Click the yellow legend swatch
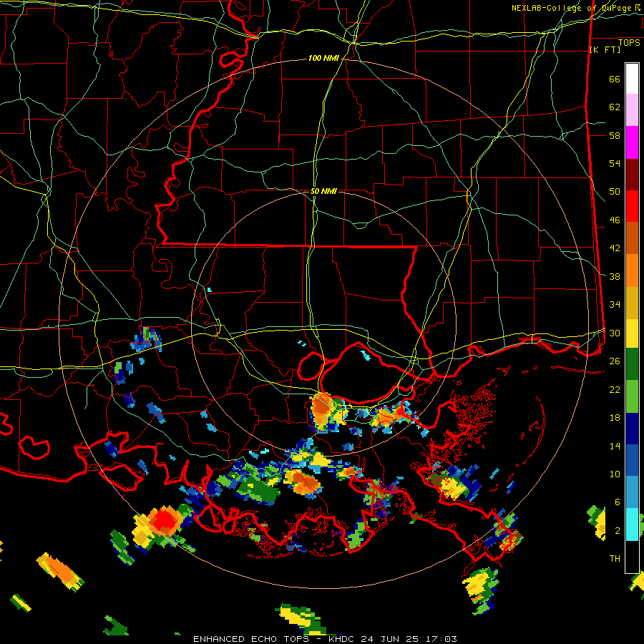 (x=632, y=333)
